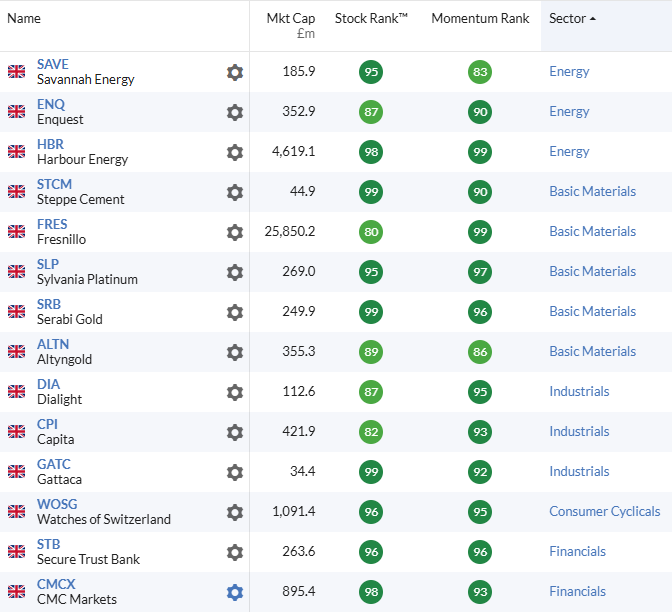Click the gear icon next to Dialight
Viewport: 672px width, 612px height.
(235, 392)
